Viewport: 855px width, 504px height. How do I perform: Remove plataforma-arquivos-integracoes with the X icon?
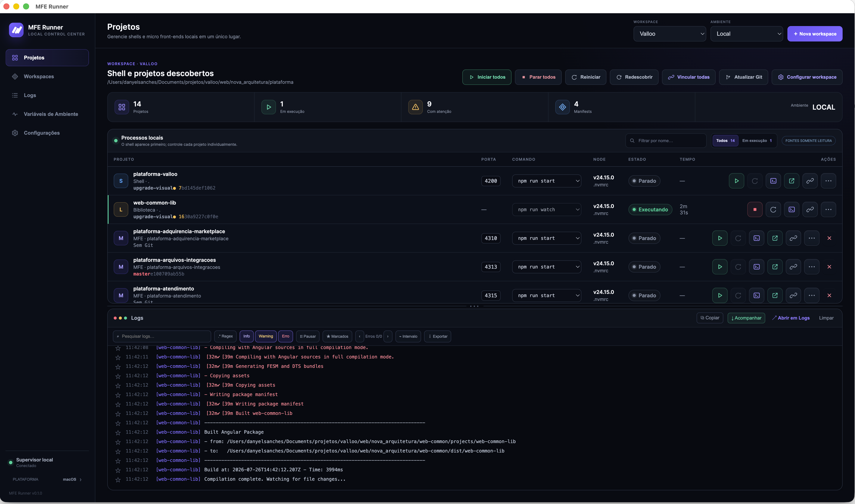click(x=829, y=267)
